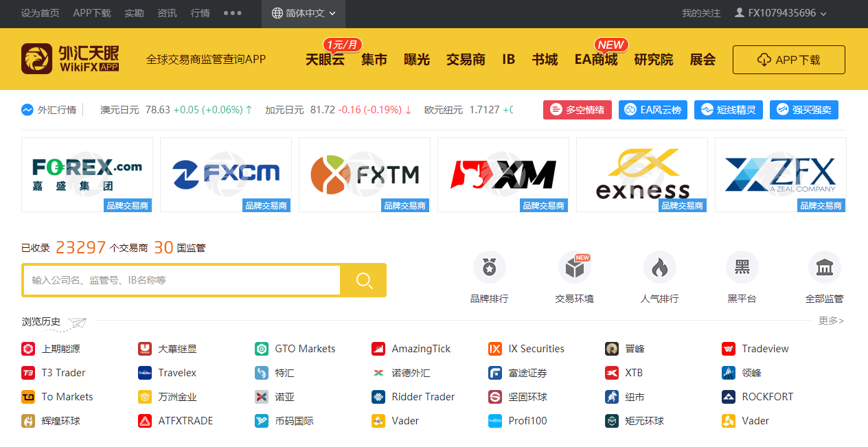
Task: Click the 晋峰 logo icon
Action: (x=612, y=349)
